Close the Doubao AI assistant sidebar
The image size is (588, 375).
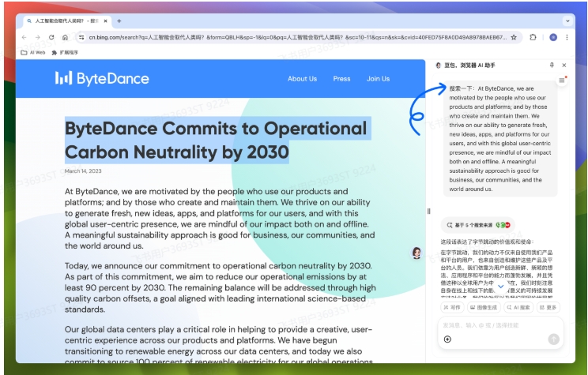click(564, 66)
